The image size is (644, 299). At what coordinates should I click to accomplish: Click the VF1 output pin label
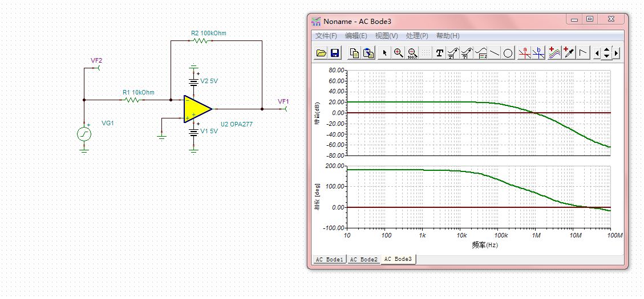pyautogui.click(x=283, y=101)
